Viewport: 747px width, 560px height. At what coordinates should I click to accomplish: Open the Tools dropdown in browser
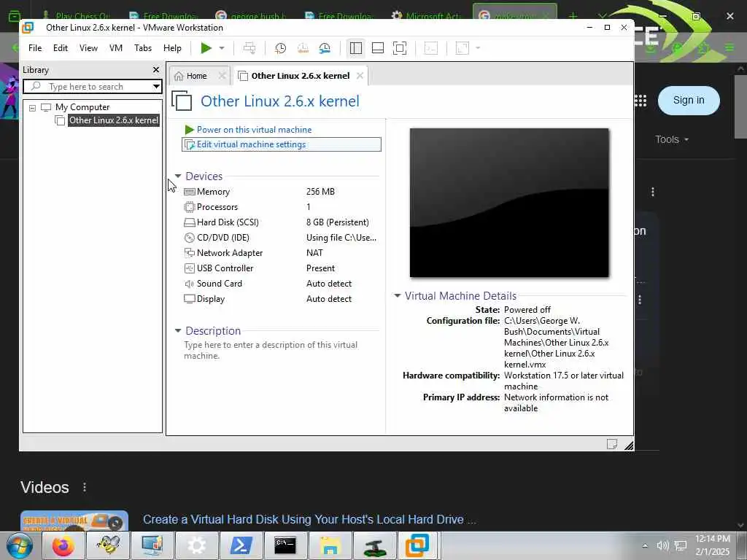[672, 139]
